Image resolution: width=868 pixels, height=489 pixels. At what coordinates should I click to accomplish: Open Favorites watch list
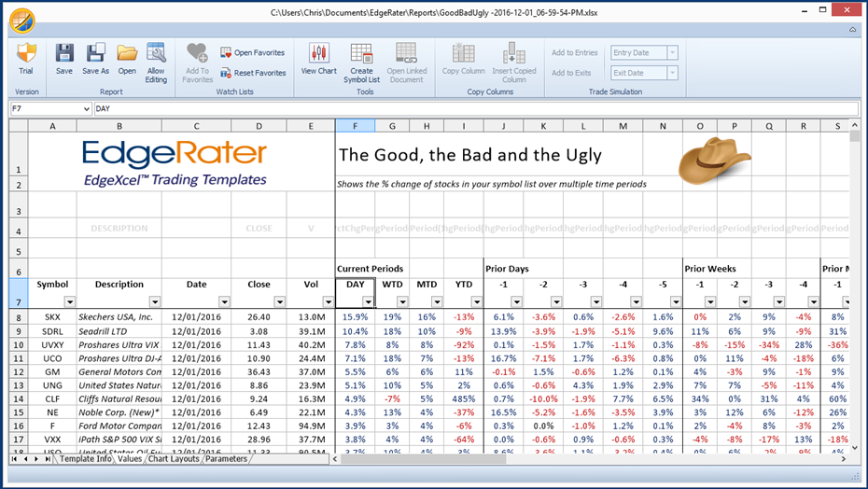[252, 52]
